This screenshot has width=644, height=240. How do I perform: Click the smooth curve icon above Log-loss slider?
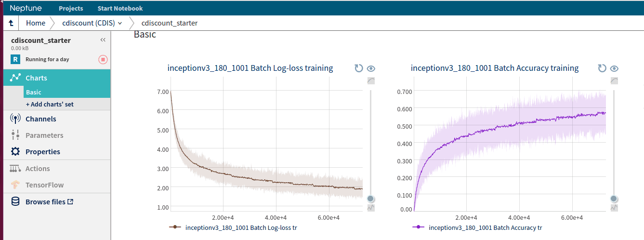click(x=370, y=81)
